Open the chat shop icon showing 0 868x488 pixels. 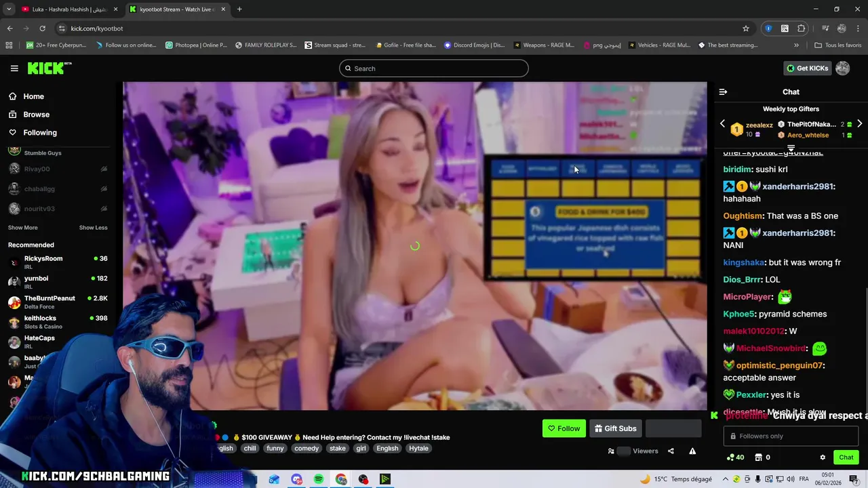click(x=762, y=457)
